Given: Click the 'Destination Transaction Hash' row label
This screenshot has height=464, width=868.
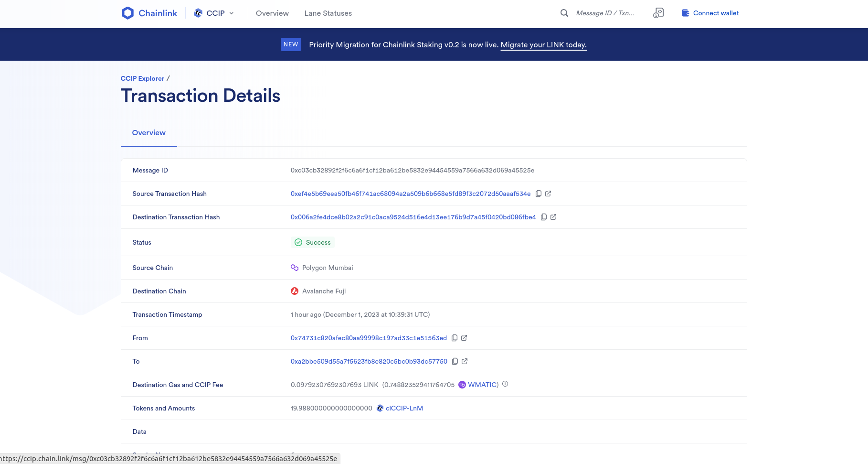Looking at the screenshot, I should click(x=176, y=217).
